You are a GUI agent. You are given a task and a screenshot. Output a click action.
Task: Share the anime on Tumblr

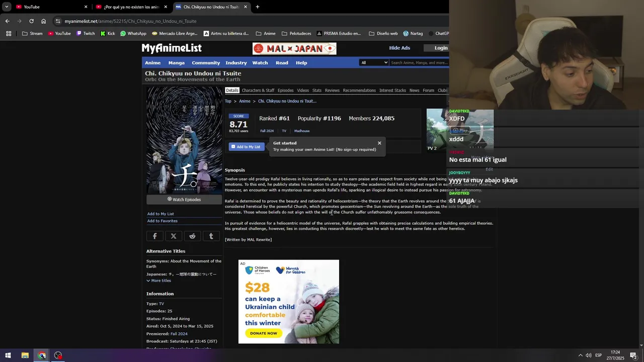[211, 236]
